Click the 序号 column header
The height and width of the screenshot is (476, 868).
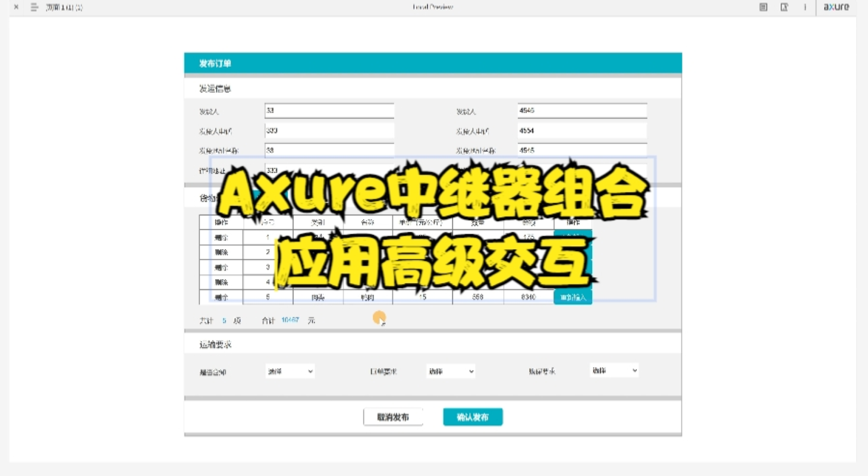[268, 222]
